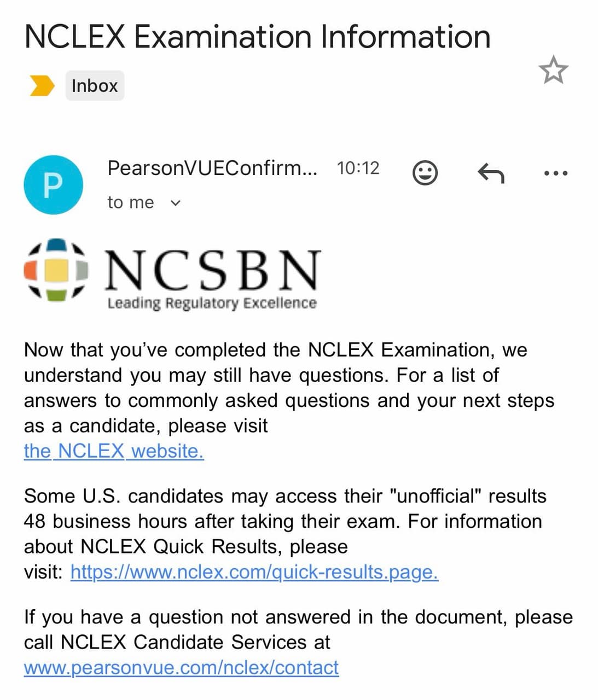598x700 pixels.
Task: Tap the colorful NCSBN emblem graphic
Action: [55, 270]
